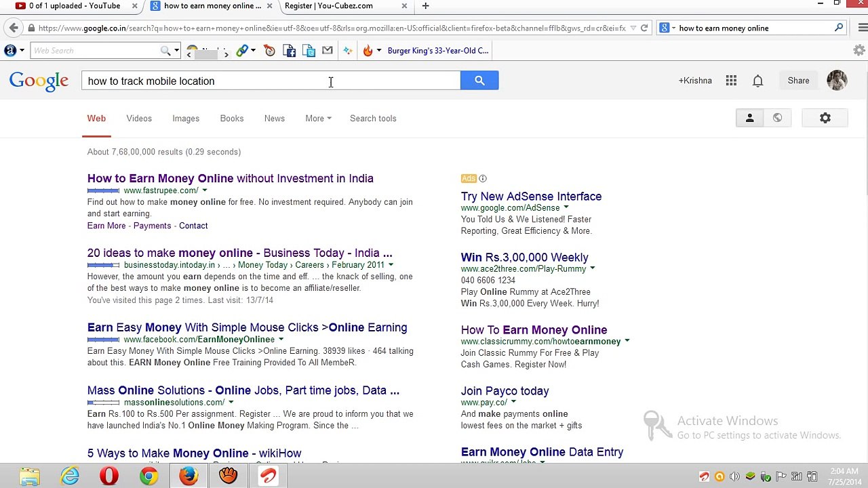Select the Books results tab
This screenshot has height=488, width=868.
pos(232,119)
